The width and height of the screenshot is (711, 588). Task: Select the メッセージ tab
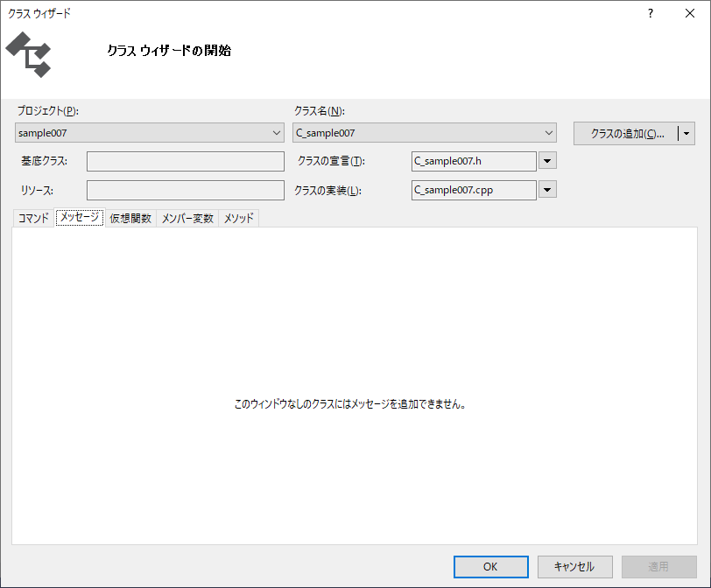tap(80, 218)
